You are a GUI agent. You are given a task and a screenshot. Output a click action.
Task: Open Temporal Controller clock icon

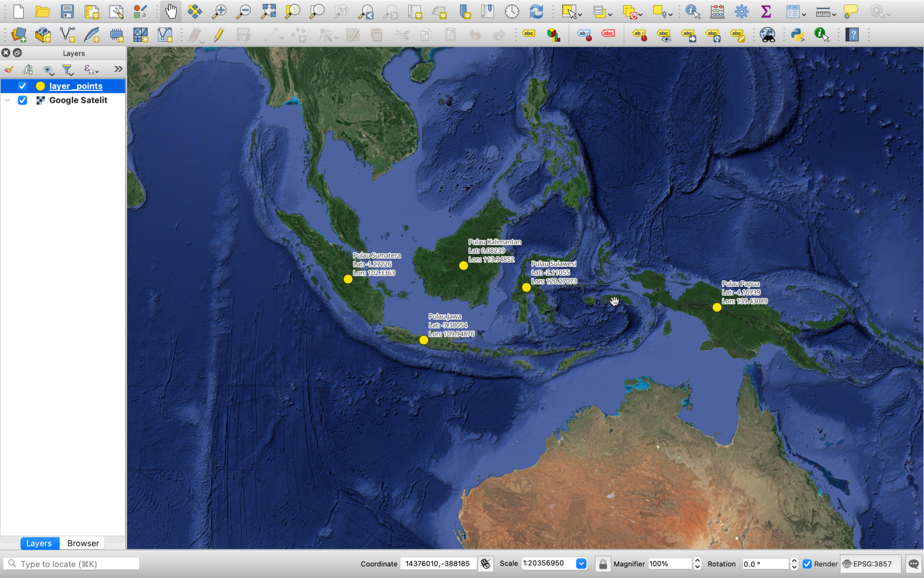(x=512, y=11)
